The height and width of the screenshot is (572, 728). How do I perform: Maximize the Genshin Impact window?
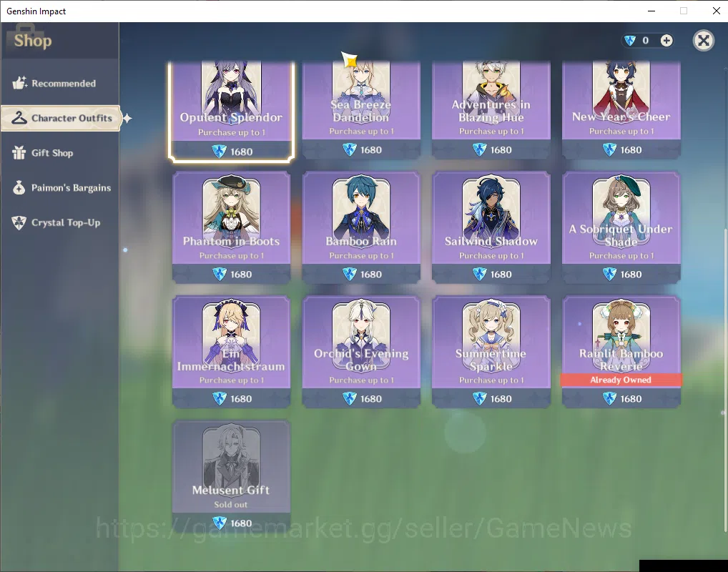pyautogui.click(x=684, y=11)
